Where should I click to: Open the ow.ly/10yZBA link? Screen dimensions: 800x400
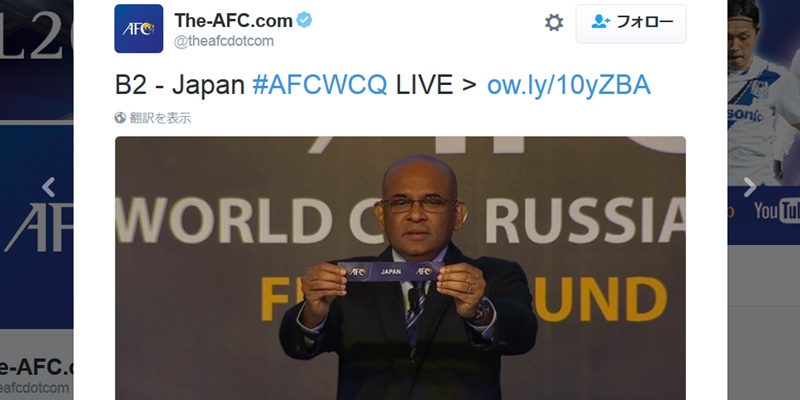click(x=569, y=85)
